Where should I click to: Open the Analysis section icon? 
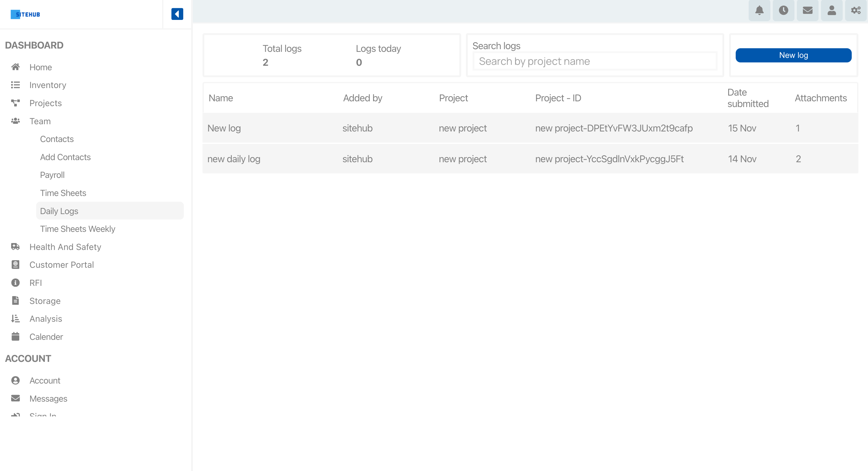point(16,318)
